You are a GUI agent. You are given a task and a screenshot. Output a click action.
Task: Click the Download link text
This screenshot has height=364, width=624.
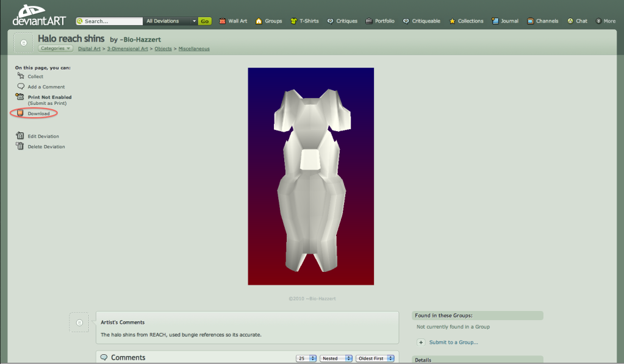point(38,113)
